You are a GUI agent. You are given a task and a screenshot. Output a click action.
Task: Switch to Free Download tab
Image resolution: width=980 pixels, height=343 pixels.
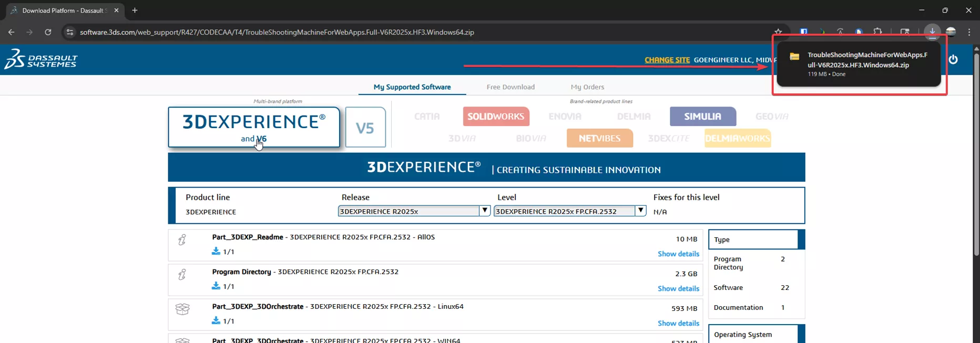pos(511,87)
